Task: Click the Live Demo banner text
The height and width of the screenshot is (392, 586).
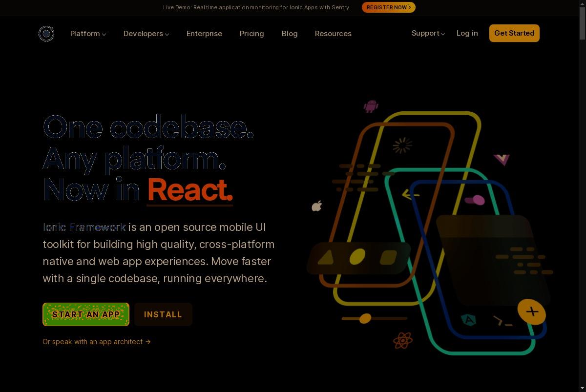Action: 256,7
